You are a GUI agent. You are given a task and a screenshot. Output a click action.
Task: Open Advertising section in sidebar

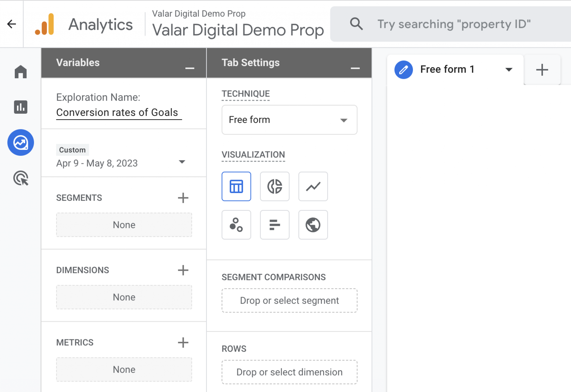[x=21, y=178]
